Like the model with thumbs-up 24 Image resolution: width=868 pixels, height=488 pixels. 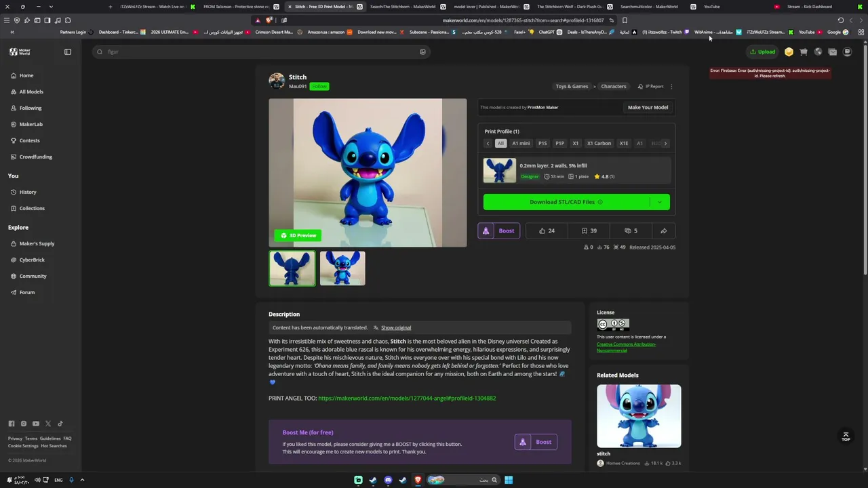click(547, 231)
